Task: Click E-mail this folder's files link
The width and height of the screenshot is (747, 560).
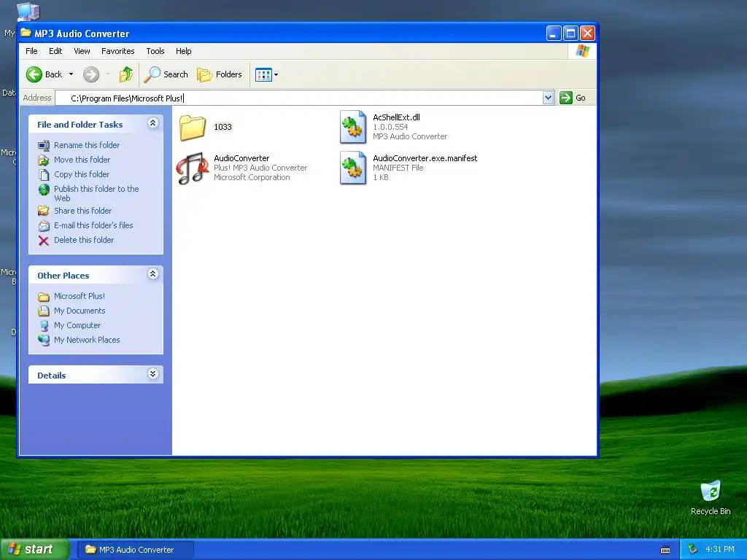Action: (x=93, y=225)
